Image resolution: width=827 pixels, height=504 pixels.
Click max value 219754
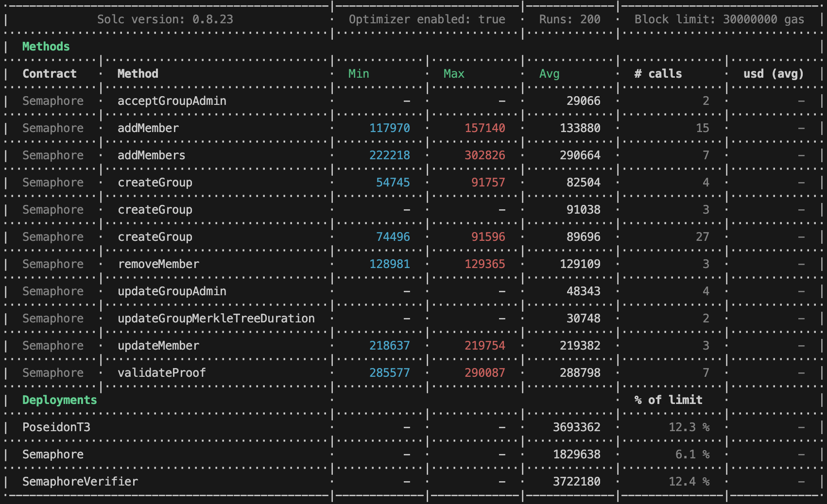tap(485, 346)
